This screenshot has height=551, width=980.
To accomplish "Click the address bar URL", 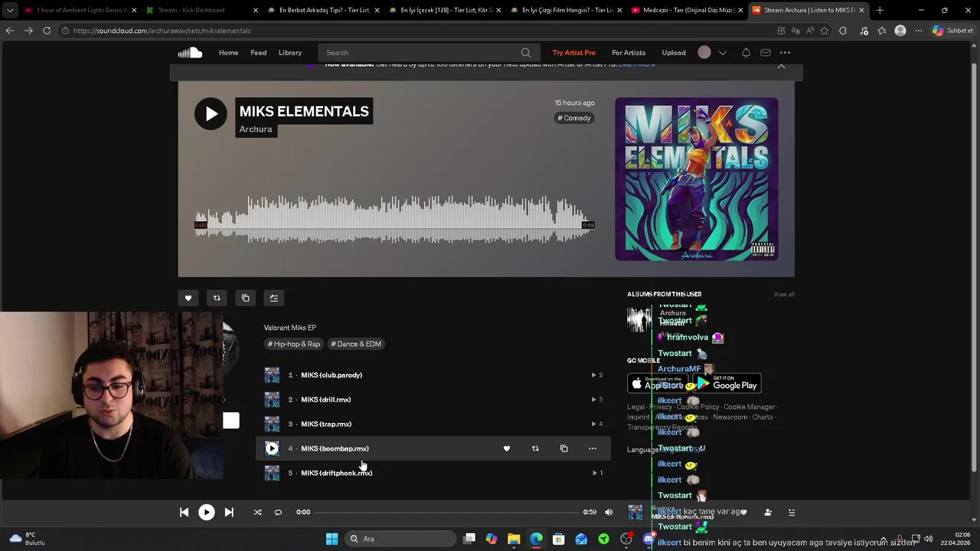I will click(x=162, y=31).
